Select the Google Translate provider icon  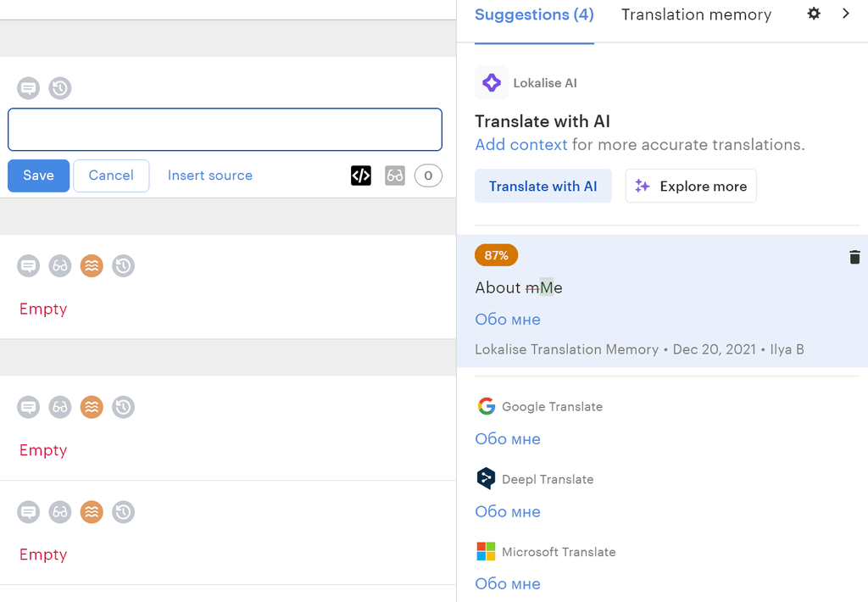486,406
